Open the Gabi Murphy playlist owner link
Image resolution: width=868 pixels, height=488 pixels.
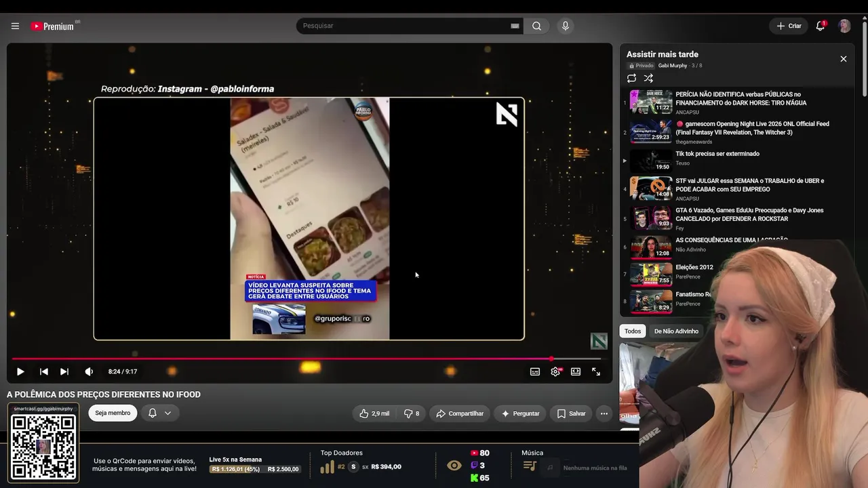click(x=673, y=66)
